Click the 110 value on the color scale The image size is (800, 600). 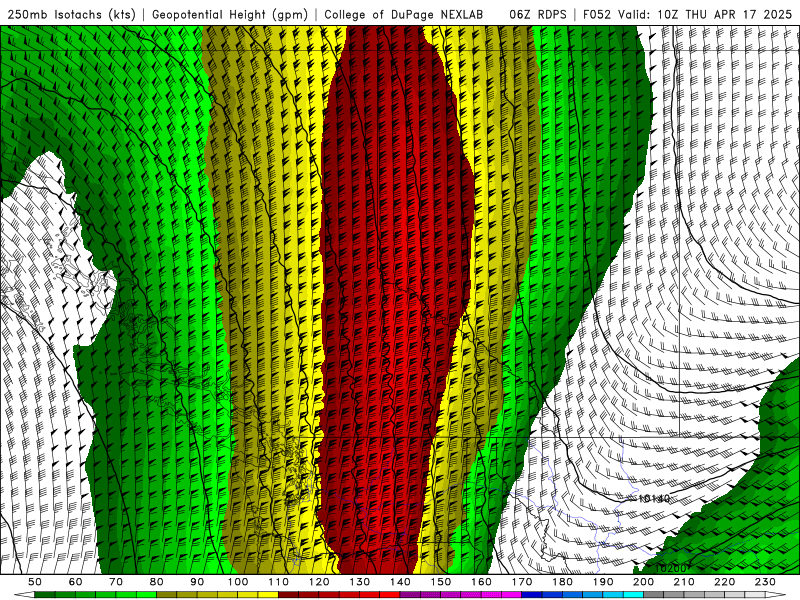point(279,582)
